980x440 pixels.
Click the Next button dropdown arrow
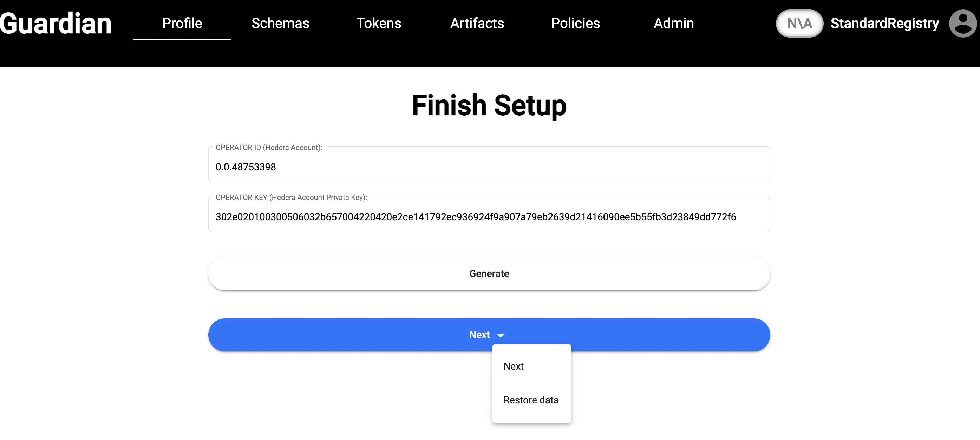[501, 335]
